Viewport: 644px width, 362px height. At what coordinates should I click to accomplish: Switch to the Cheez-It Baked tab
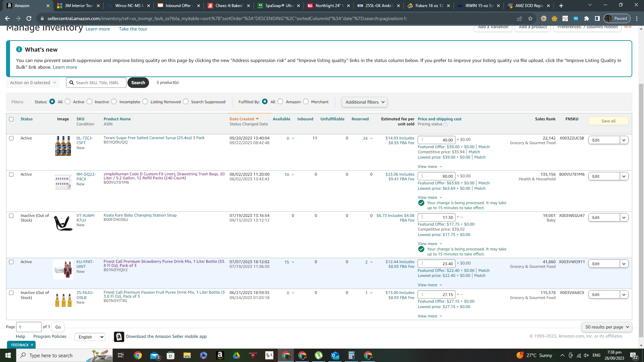click(229, 6)
